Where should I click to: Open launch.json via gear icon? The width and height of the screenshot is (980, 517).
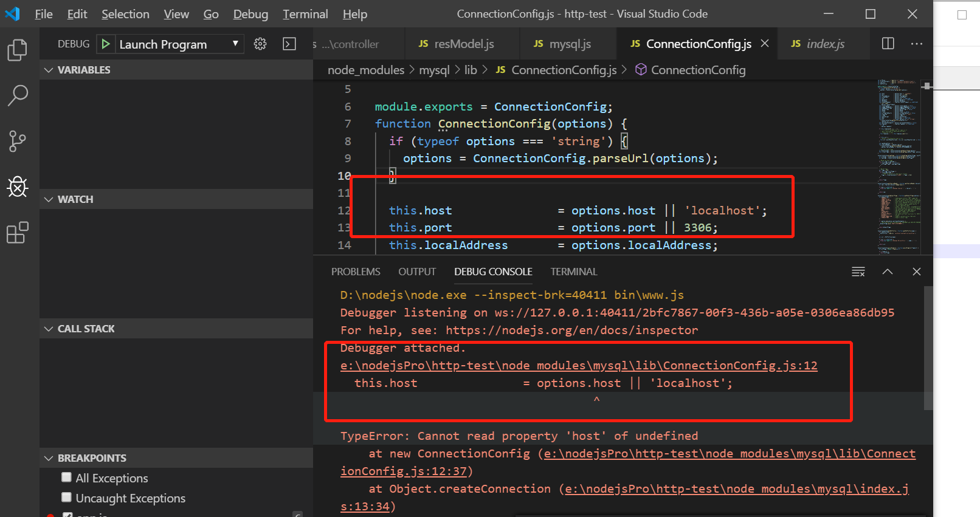[x=260, y=44]
